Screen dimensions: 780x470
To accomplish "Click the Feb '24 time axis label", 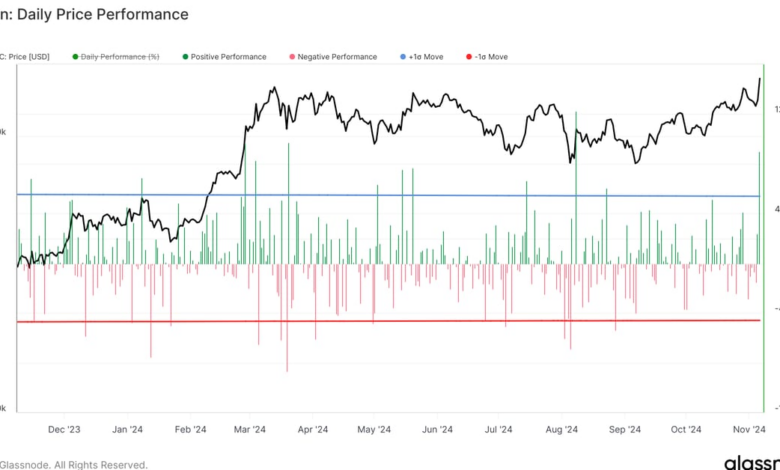I will tap(190, 430).
